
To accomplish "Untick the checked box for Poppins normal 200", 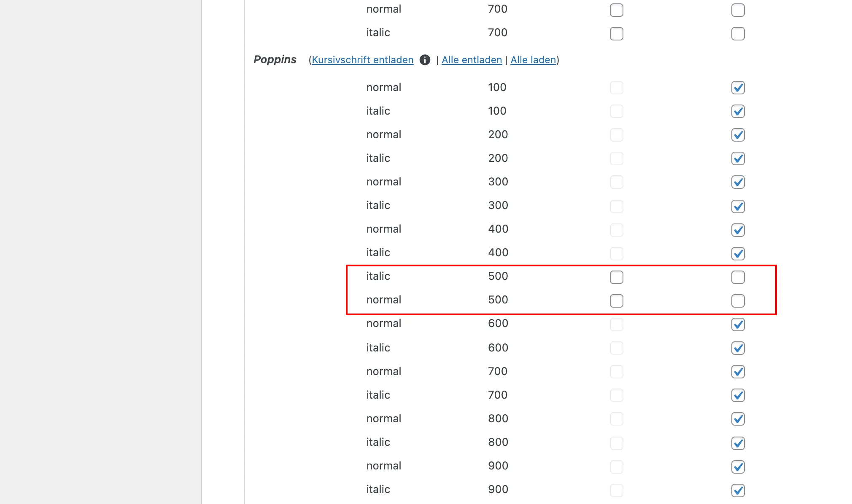I will [738, 135].
